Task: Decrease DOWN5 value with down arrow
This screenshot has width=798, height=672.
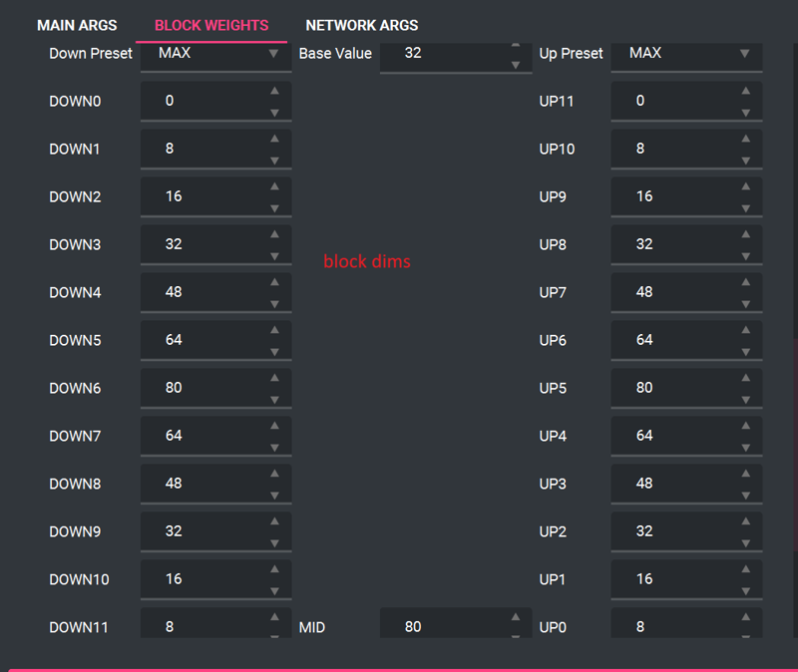Action: (275, 352)
